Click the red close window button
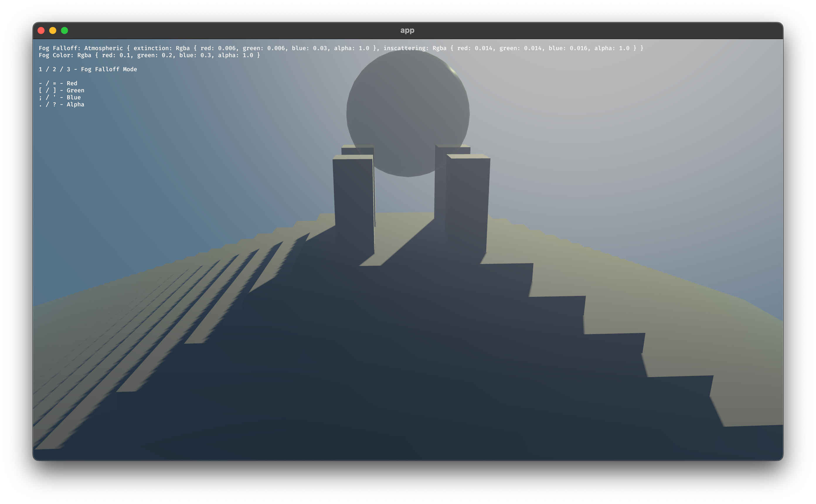 [x=41, y=31]
